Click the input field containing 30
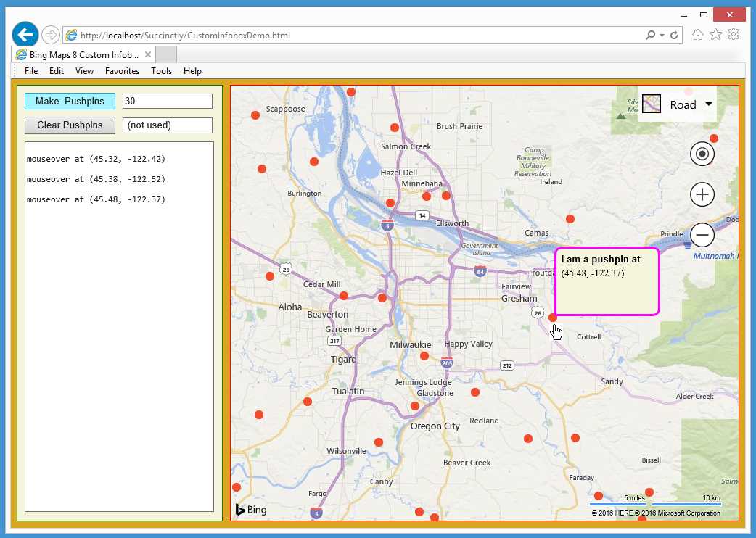The width and height of the screenshot is (756, 538). point(168,101)
